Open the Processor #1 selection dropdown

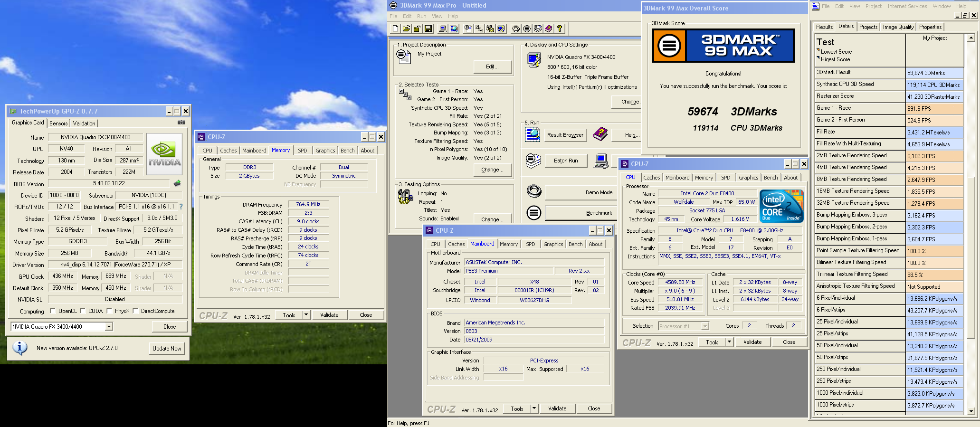705,326
